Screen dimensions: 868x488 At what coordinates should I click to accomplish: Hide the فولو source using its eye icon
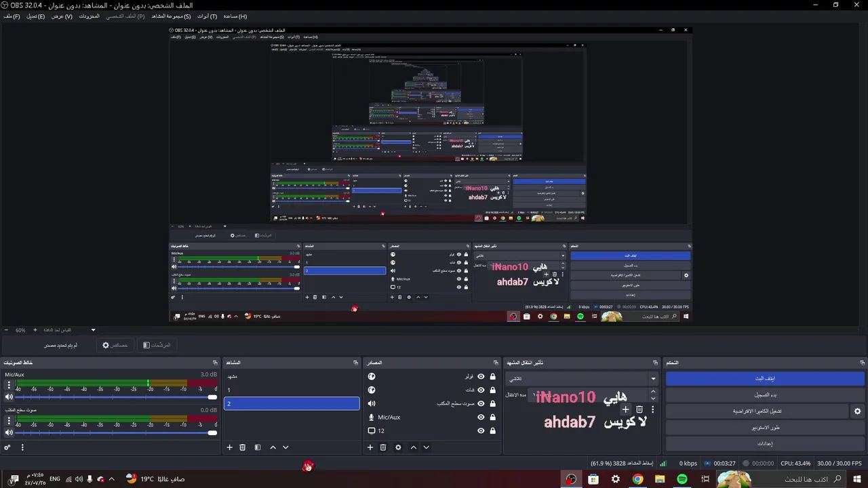click(x=481, y=376)
